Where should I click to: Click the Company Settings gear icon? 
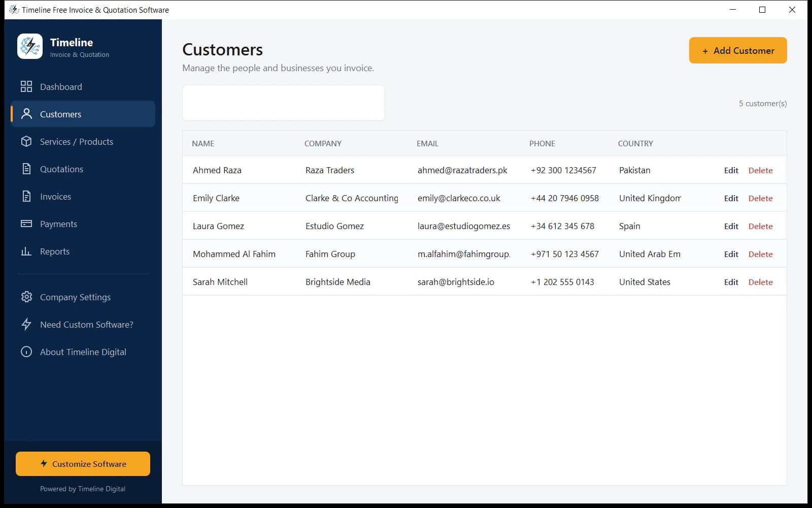click(x=26, y=297)
